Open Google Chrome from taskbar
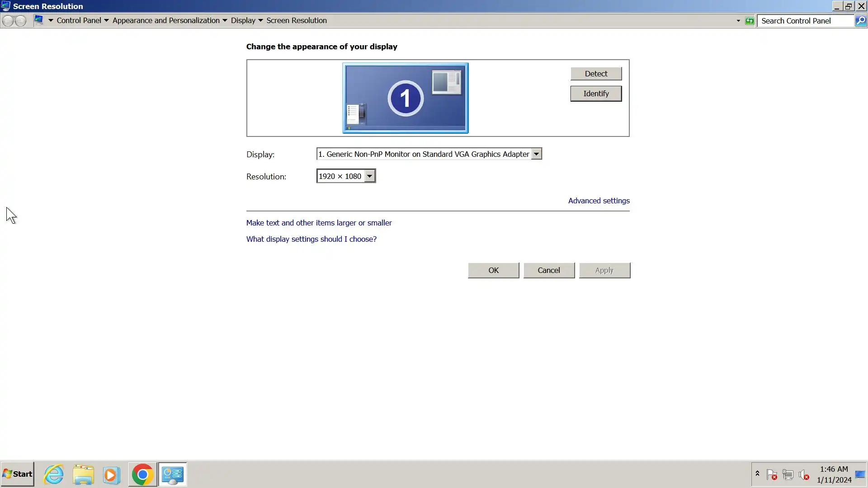The height and width of the screenshot is (488, 868). 142,474
